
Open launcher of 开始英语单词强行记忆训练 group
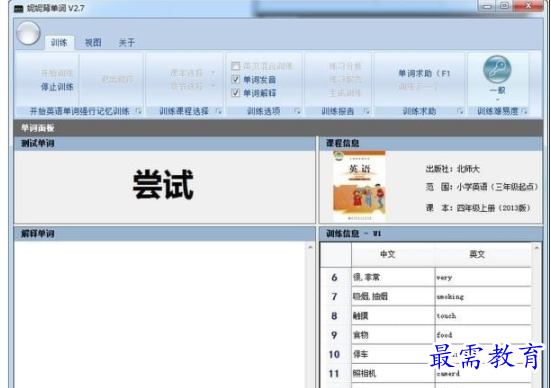tap(138, 111)
